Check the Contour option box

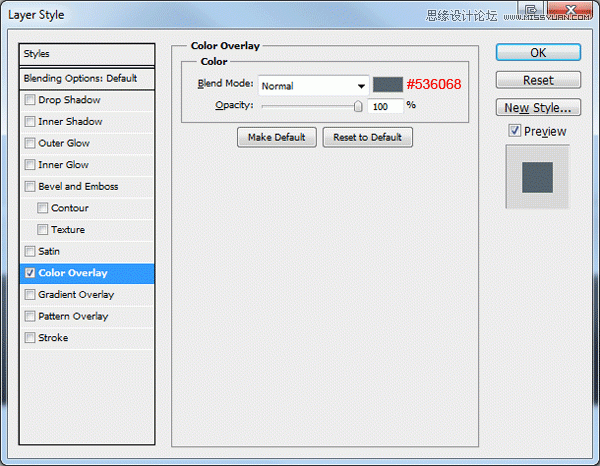click(x=42, y=208)
